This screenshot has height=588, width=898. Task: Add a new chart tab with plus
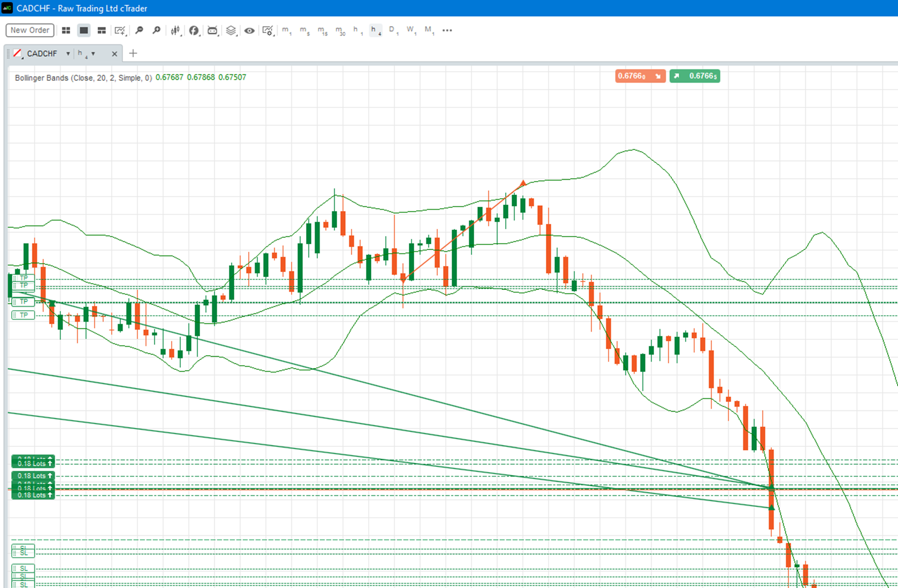point(133,53)
